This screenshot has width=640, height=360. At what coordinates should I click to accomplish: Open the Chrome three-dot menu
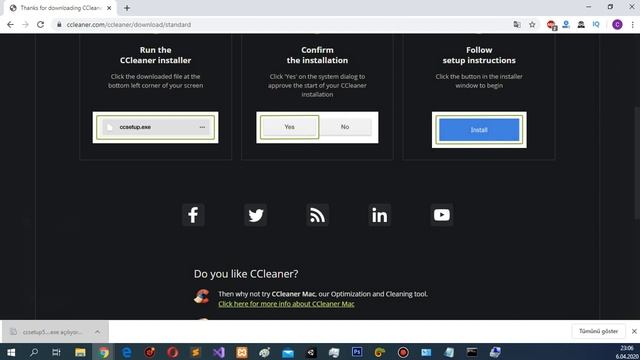click(632, 24)
